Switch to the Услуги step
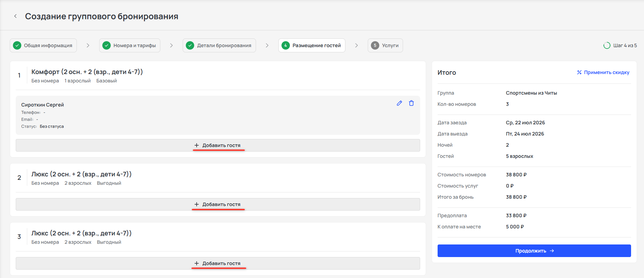Screen dimensions: 644x278 [x=385, y=45]
